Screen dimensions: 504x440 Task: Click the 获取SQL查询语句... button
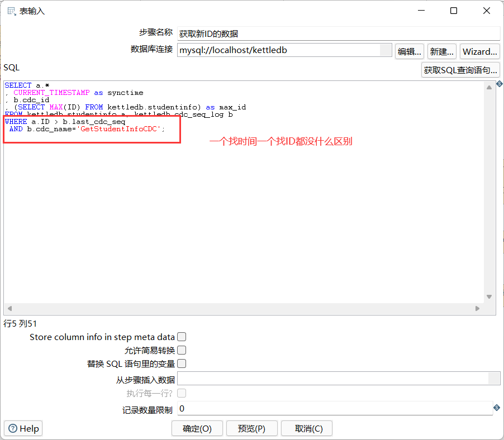[x=460, y=70]
